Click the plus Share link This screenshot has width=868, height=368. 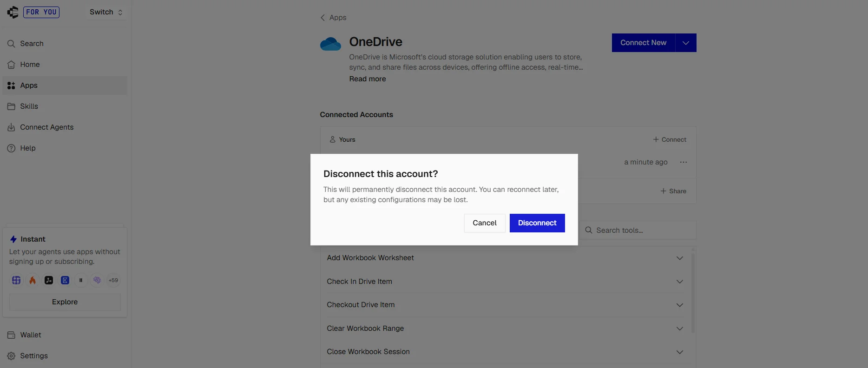(x=673, y=191)
